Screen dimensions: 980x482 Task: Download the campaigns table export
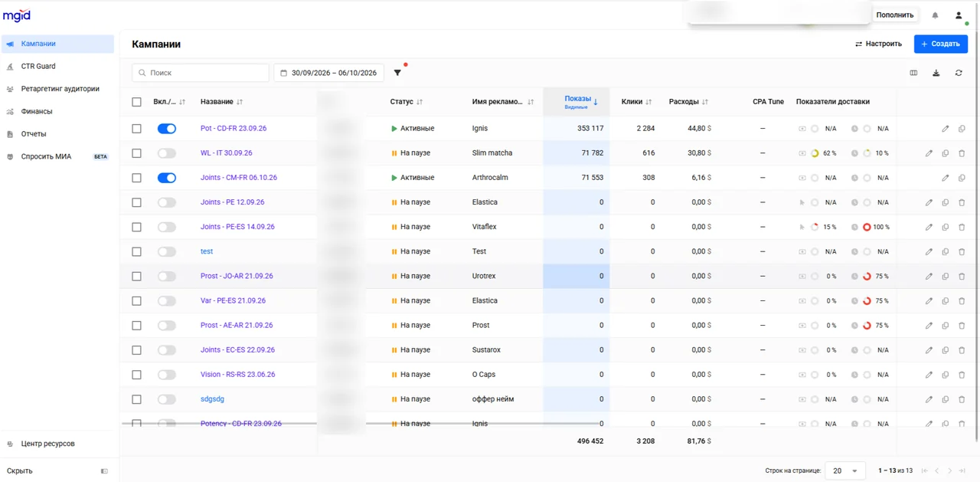point(936,74)
